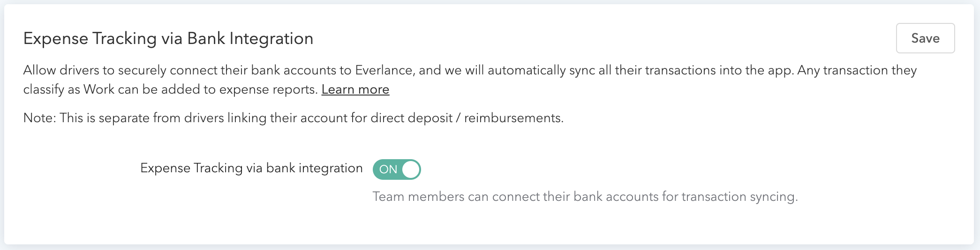Screen dimensions: 980x250
Task: Click the 'Expense Tracking via bank integration' toggle label
Action: click(251, 168)
